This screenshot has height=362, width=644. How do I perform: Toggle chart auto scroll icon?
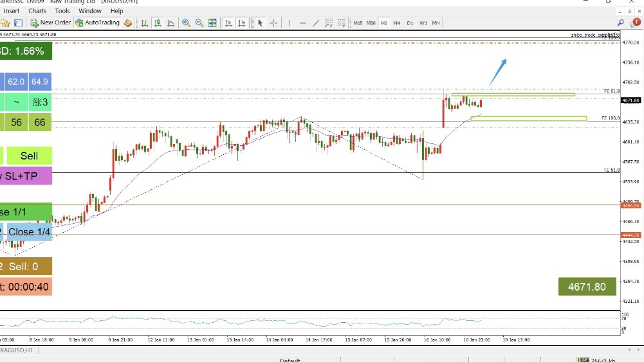coord(228,23)
